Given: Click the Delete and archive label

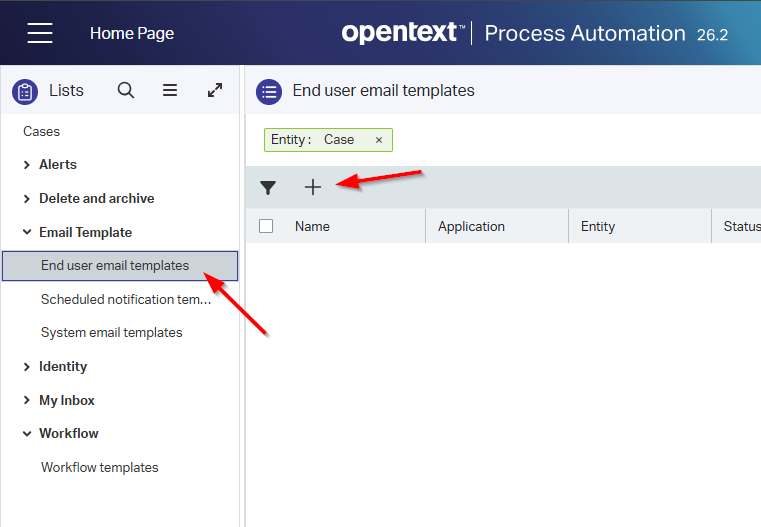Looking at the screenshot, I should tap(97, 198).
